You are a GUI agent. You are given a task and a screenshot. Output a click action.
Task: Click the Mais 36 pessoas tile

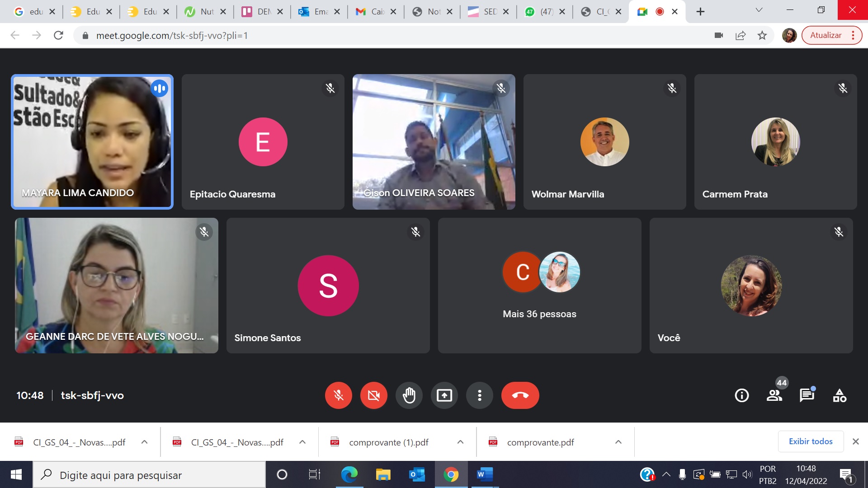pos(539,286)
